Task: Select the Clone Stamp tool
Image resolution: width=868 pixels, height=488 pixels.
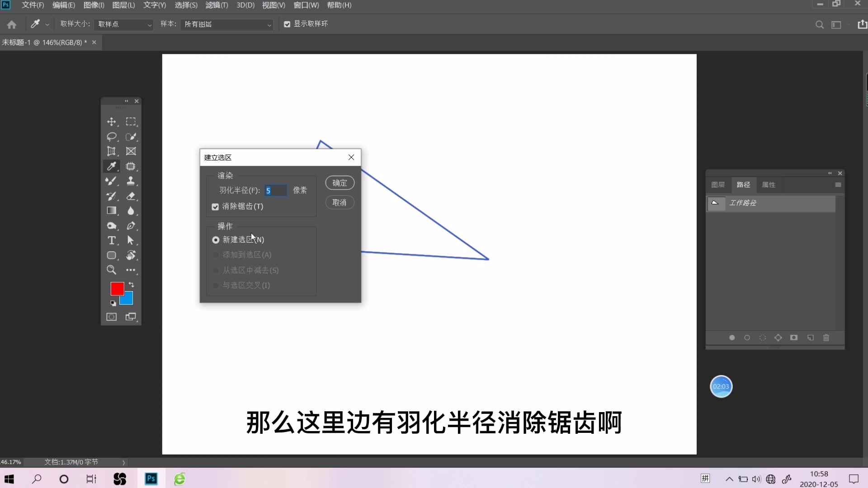Action: pos(131,181)
